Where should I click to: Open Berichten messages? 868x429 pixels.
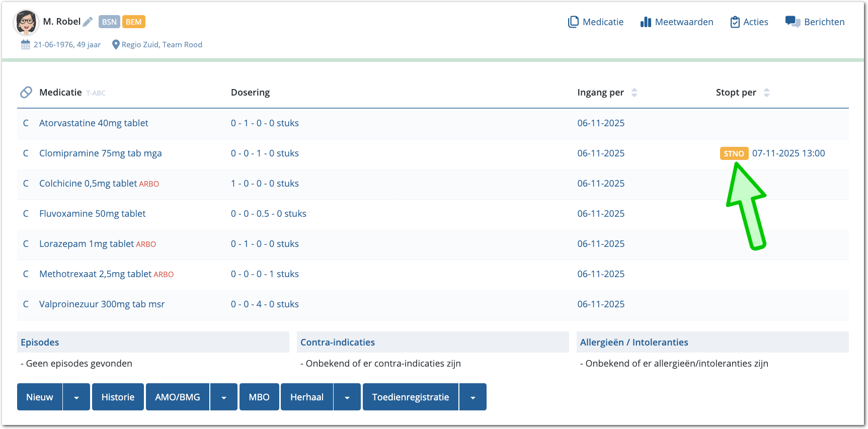(815, 22)
